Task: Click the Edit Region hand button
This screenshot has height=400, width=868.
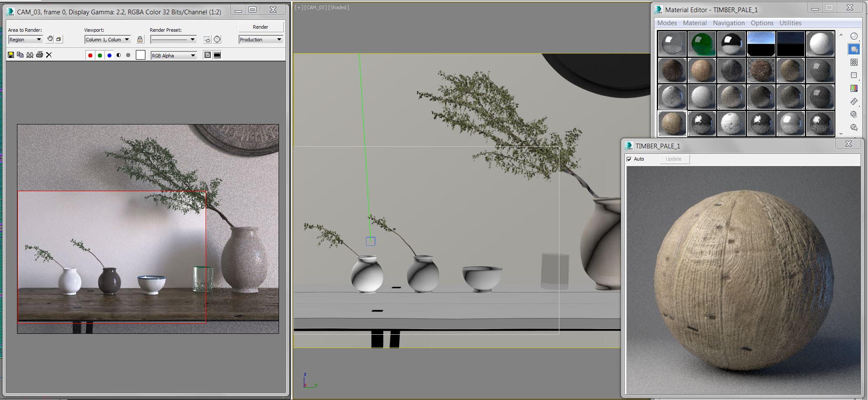Action: (50, 39)
